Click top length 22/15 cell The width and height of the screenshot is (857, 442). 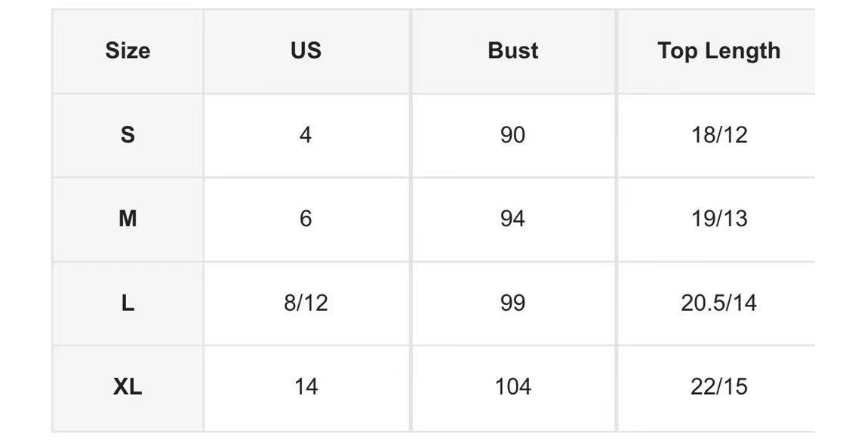(x=718, y=387)
